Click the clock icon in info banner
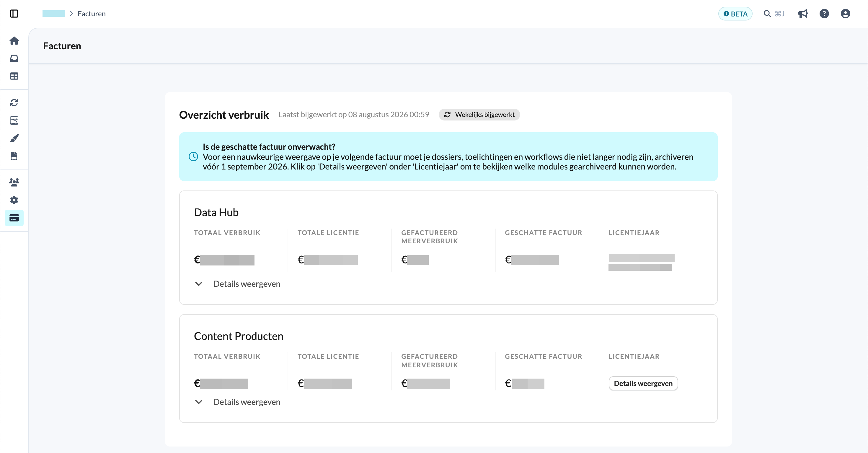 pyautogui.click(x=193, y=157)
